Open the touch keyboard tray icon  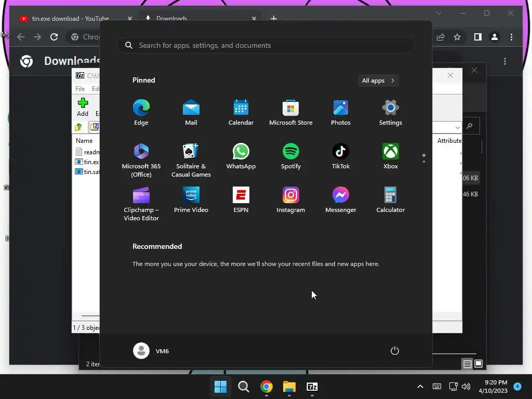click(x=437, y=387)
